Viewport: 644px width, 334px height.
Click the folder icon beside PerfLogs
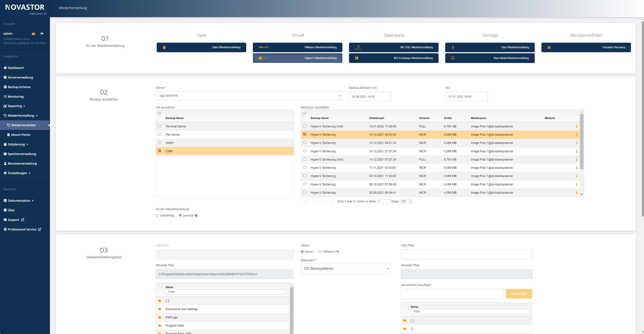[x=160, y=317]
